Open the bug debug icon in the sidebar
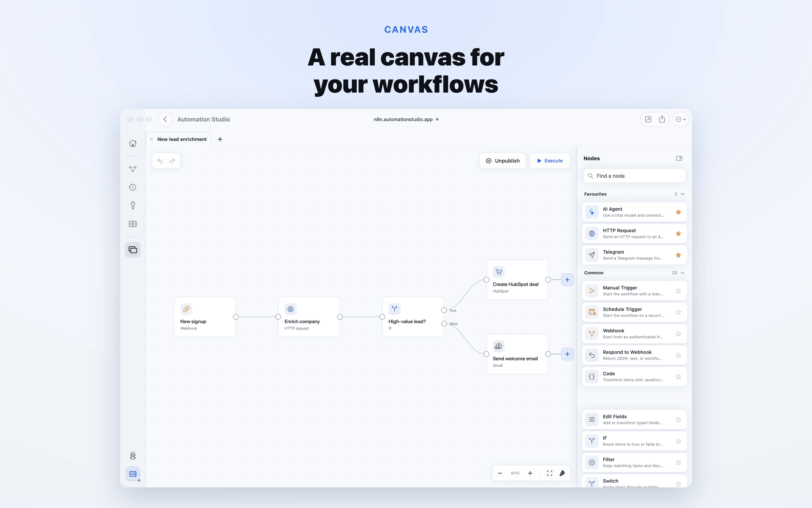Screen dimensions: 812x508 pyautogui.click(x=133, y=456)
